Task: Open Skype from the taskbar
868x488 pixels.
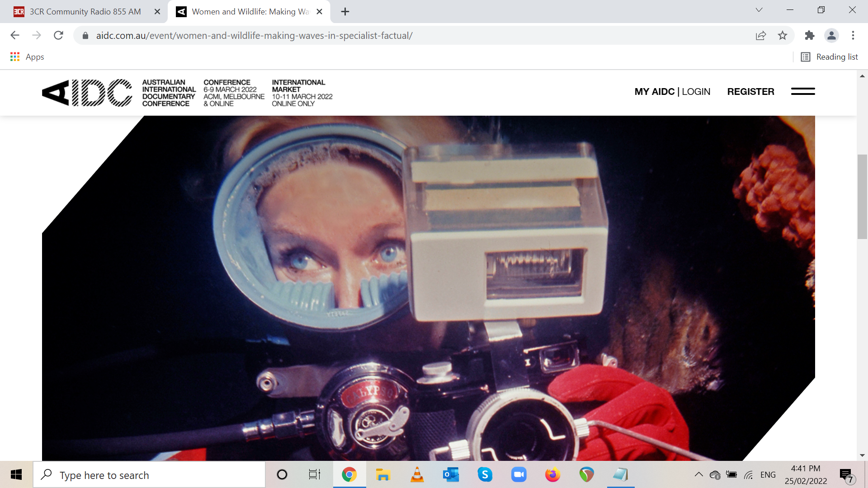Action: tap(485, 474)
